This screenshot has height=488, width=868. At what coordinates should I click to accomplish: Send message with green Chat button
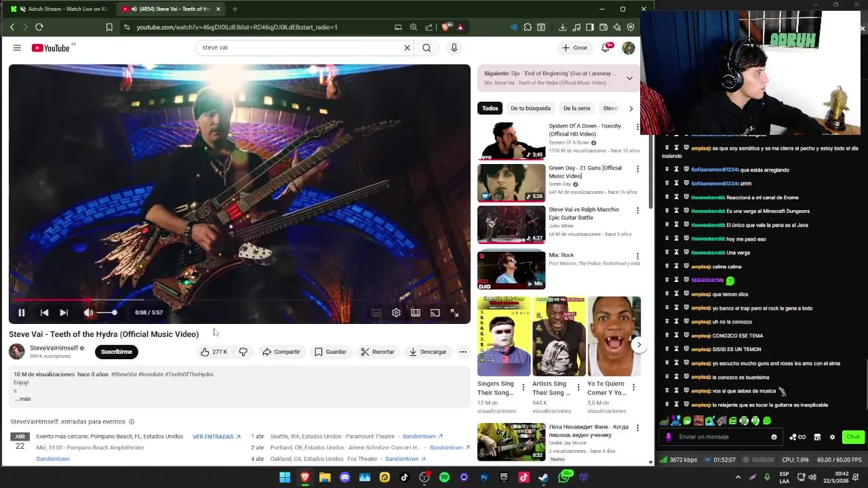[x=852, y=437]
